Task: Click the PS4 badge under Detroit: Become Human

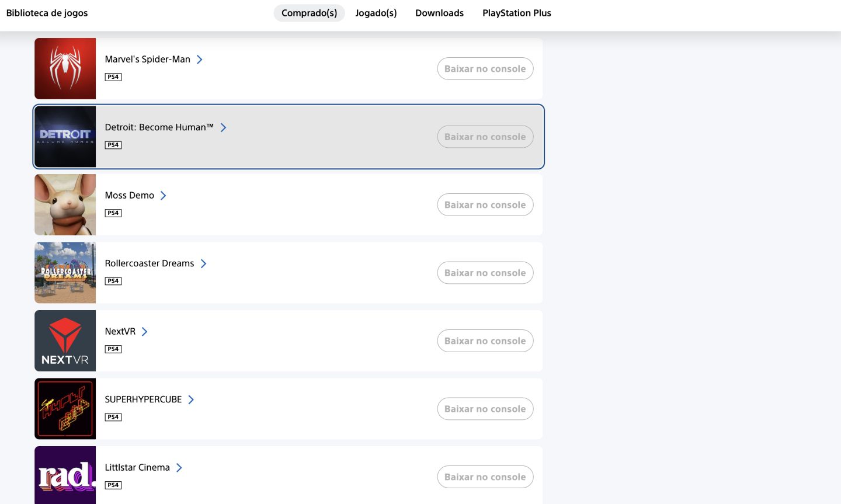Action: pos(113,145)
